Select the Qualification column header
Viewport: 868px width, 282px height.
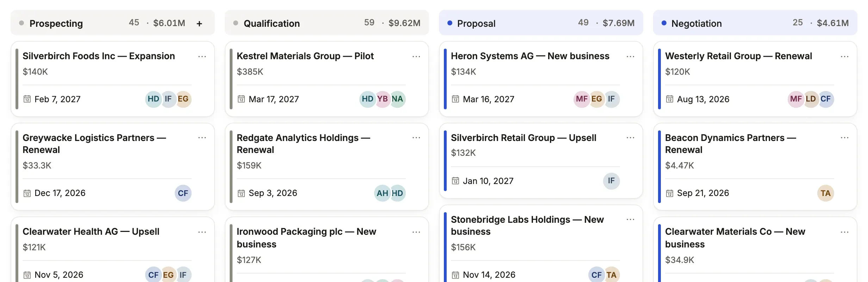[x=327, y=23]
